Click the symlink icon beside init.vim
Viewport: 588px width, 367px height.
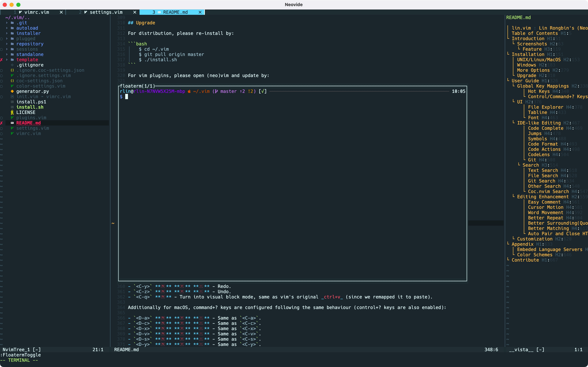coord(12,97)
